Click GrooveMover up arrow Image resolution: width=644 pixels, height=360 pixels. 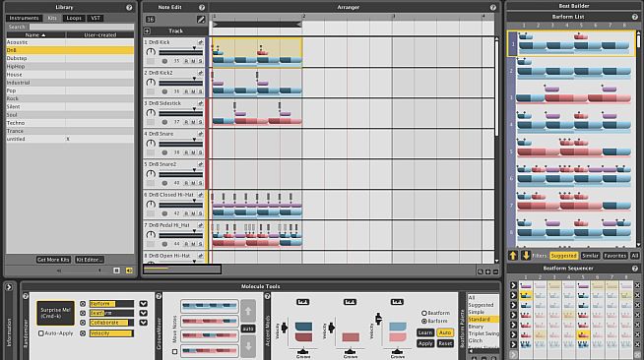[248, 311]
